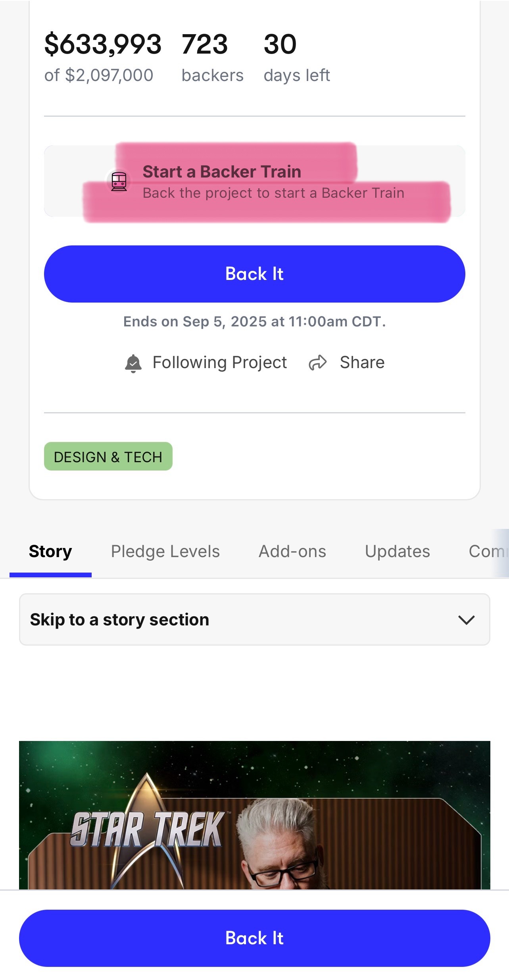The height and width of the screenshot is (980, 509).
Task: Click Start a Backer Train heading
Action: [222, 172]
